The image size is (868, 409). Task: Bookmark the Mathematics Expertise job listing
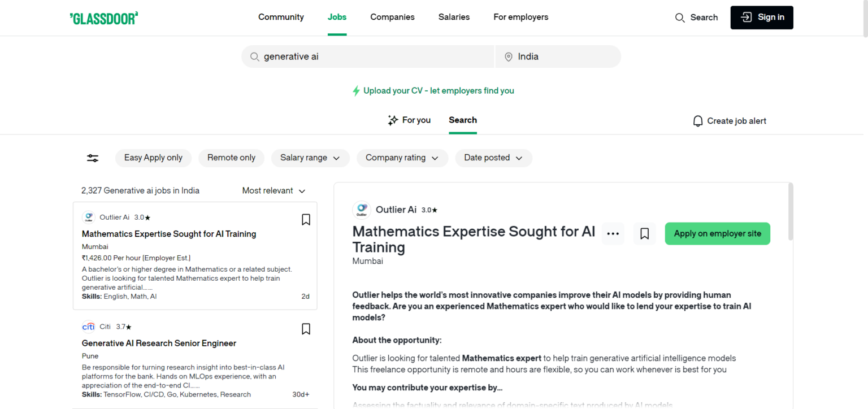tap(306, 219)
